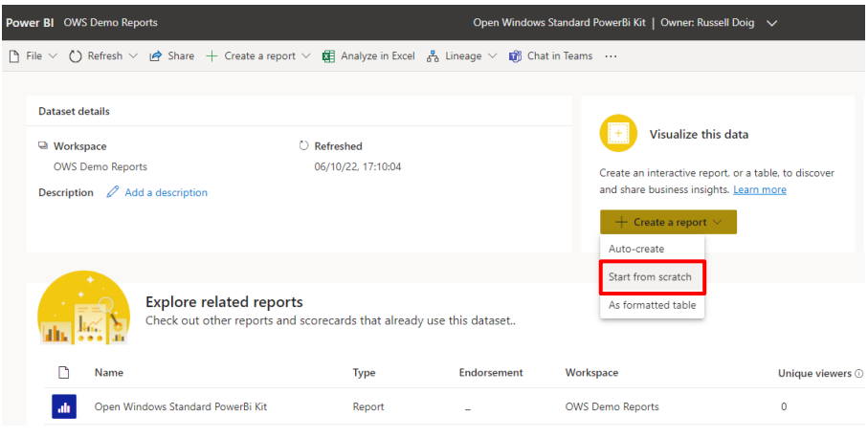Click the File page icon in toolbar

pos(15,55)
